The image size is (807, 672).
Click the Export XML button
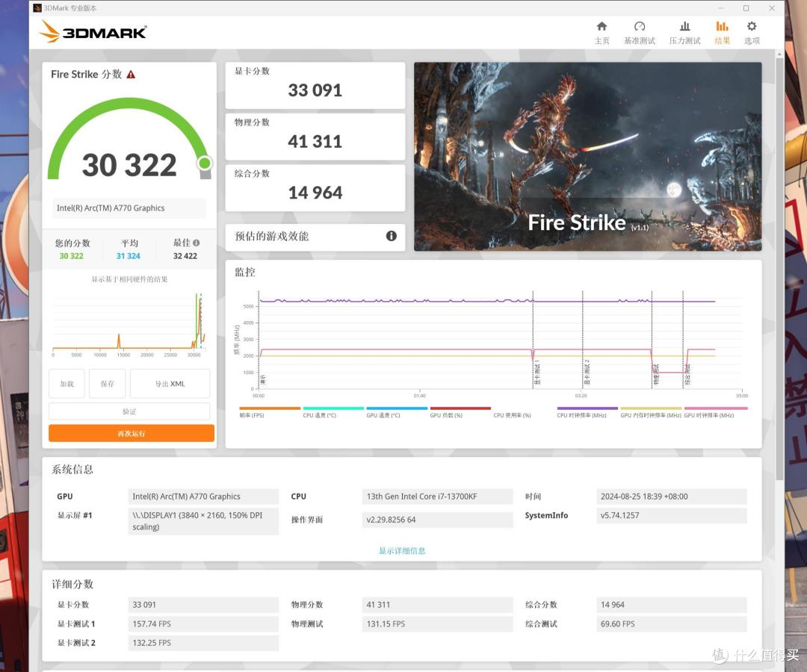[x=170, y=384]
